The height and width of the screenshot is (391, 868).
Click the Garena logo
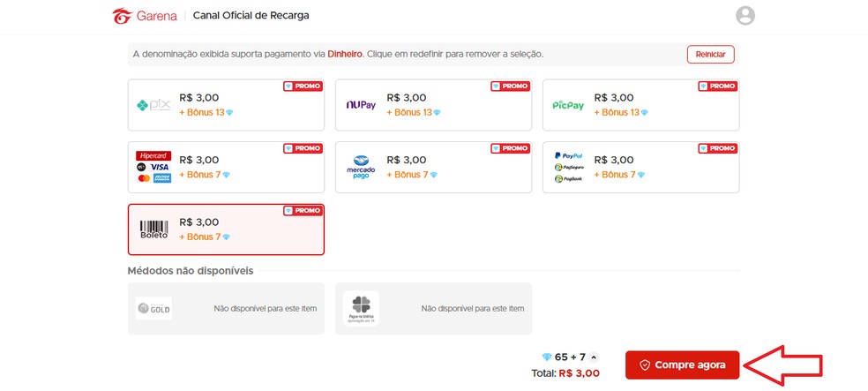click(145, 16)
